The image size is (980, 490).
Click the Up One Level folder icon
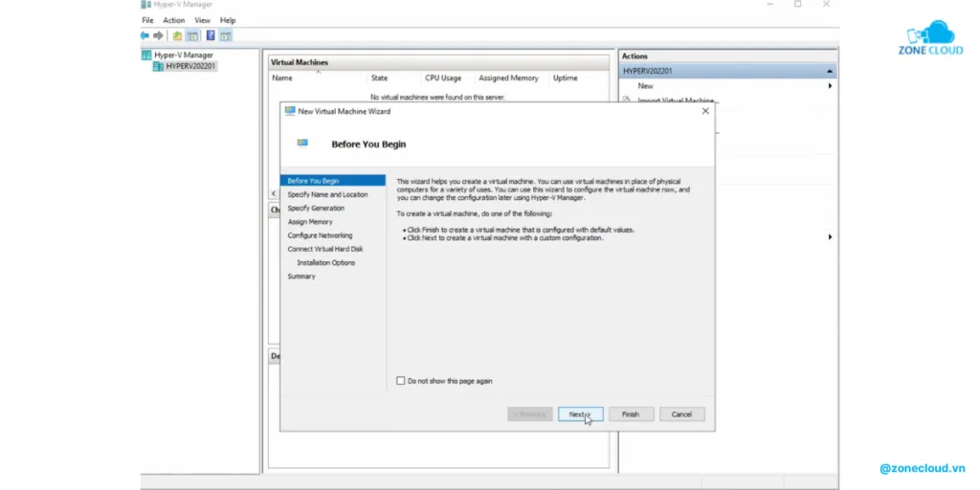coord(177,35)
